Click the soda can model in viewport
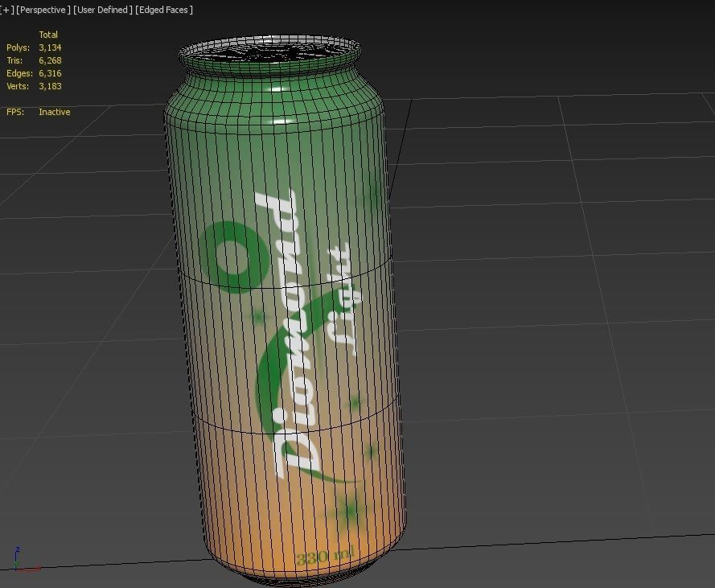Image resolution: width=715 pixels, height=588 pixels. click(x=285, y=310)
